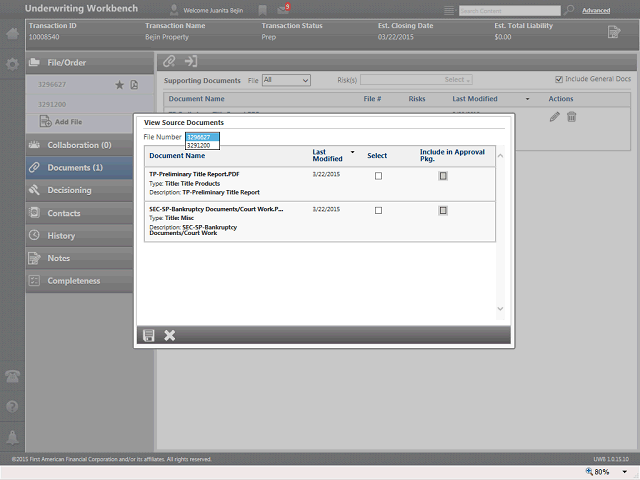Image resolution: width=640 pixels, height=480 pixels.
Task: Toggle approval package for SEC-SP-Bankruptcy Documents
Action: click(x=443, y=211)
